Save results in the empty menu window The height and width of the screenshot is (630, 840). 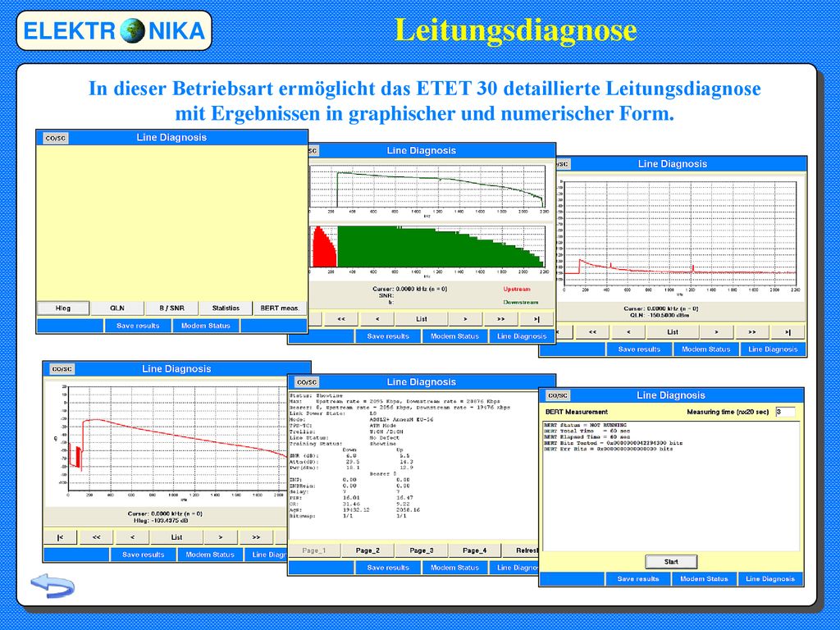click(138, 326)
